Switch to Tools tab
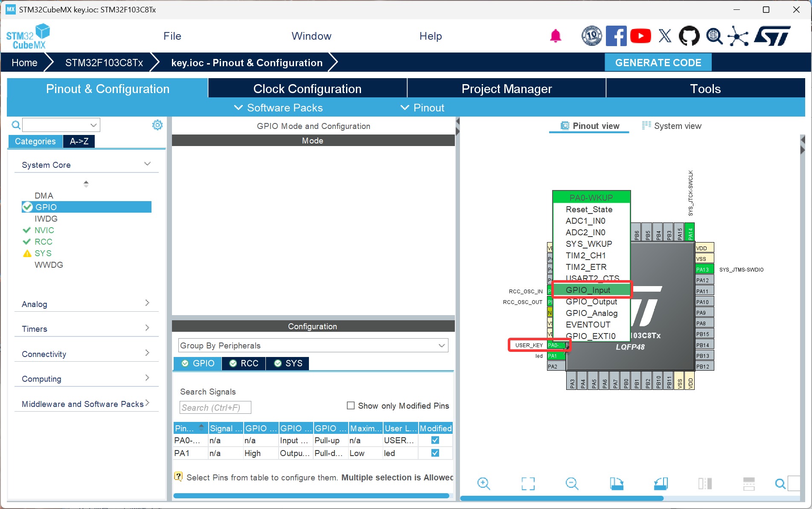The width and height of the screenshot is (812, 509). point(705,88)
